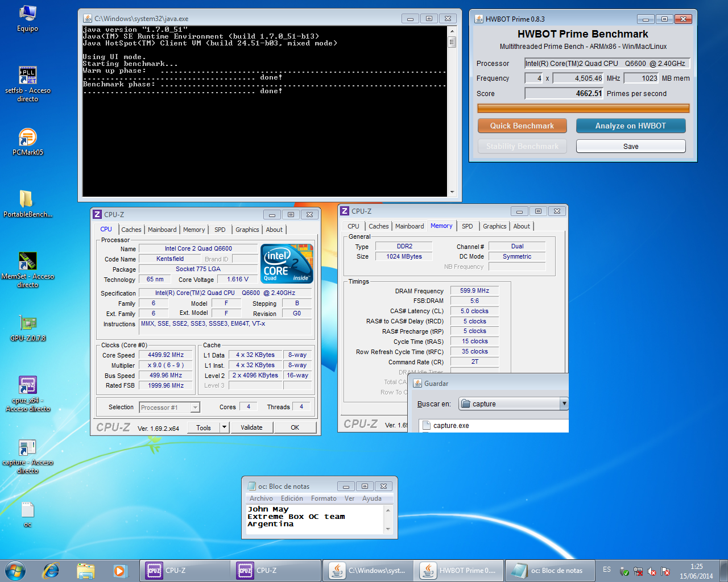Click the Score field showing 4662.51

point(564,93)
